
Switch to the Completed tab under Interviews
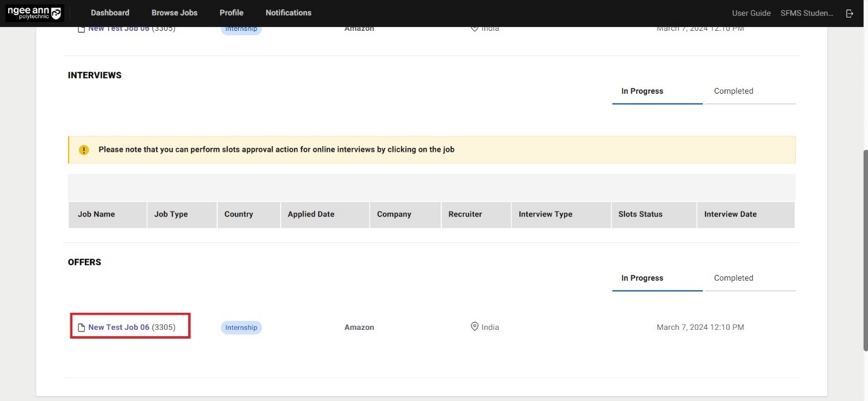(733, 91)
